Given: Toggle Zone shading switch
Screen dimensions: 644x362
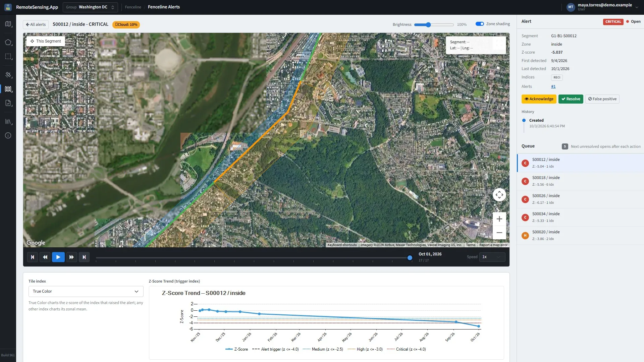Looking at the screenshot, I should pyautogui.click(x=480, y=24).
